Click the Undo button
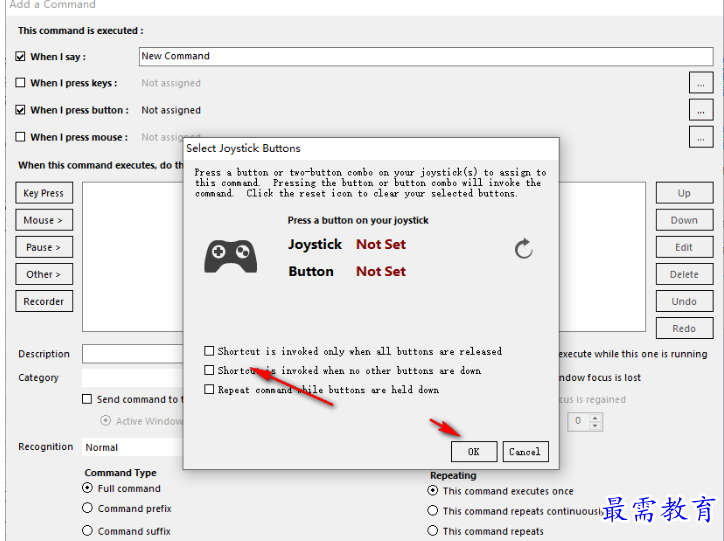 pyautogui.click(x=684, y=301)
